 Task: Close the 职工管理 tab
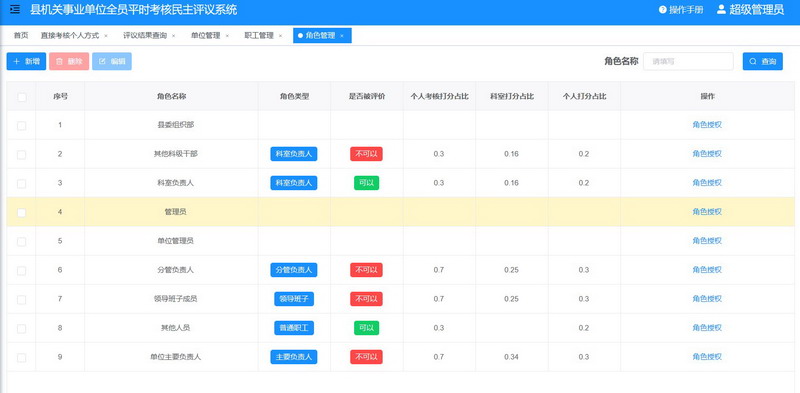pyautogui.click(x=280, y=36)
